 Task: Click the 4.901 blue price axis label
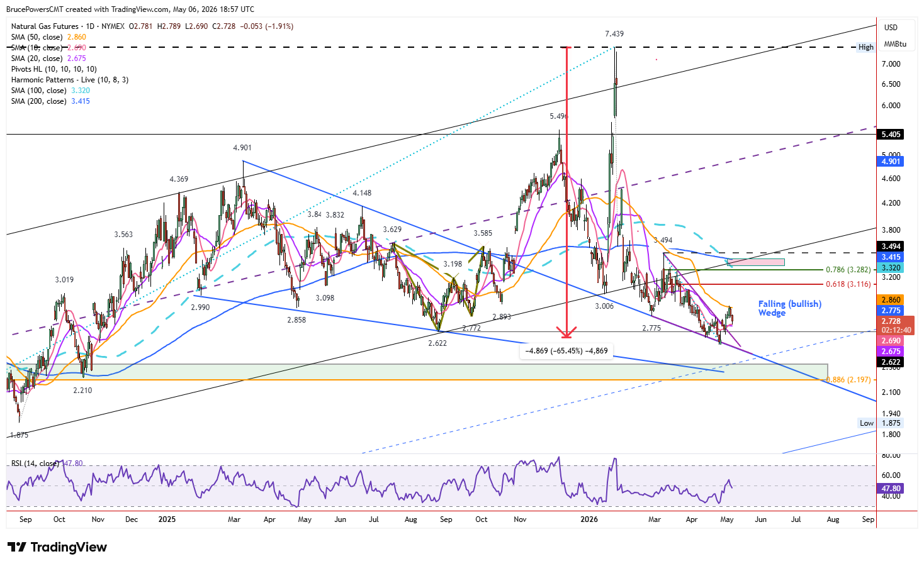(x=891, y=162)
